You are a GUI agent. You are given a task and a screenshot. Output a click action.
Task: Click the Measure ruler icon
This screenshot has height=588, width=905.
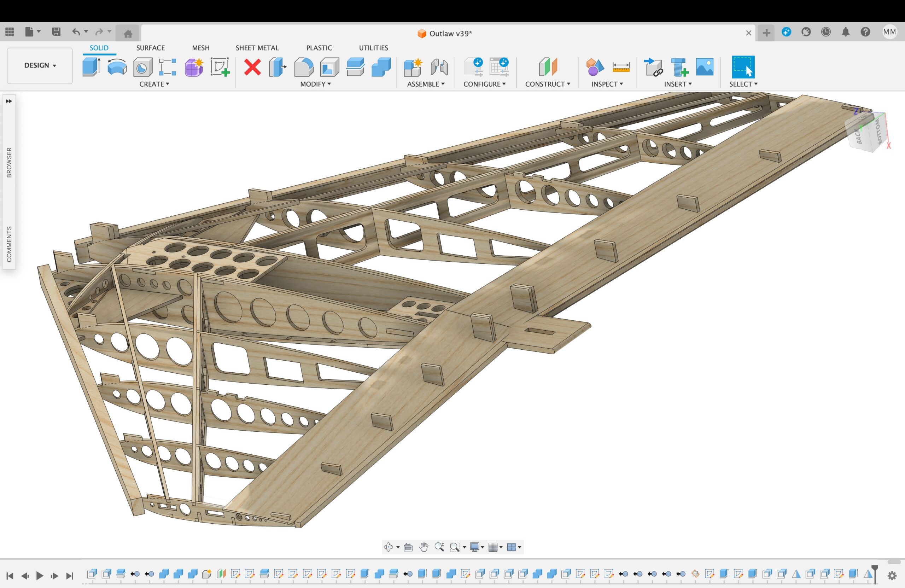pos(621,67)
